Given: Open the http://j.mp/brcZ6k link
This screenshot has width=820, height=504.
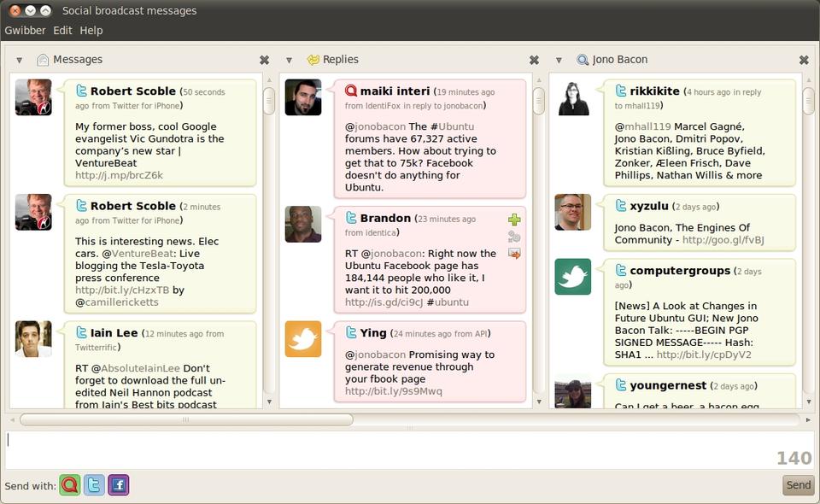Looking at the screenshot, I should 119,175.
